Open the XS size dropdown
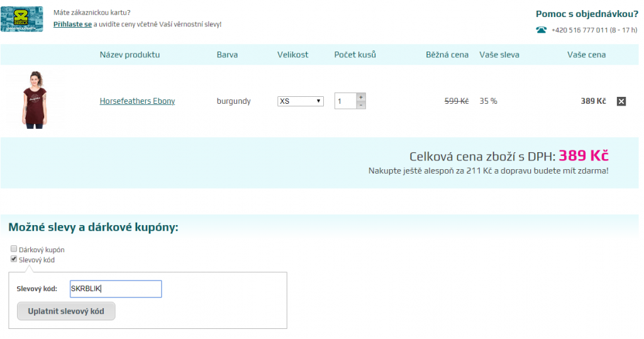This screenshot has width=644, height=339. [x=301, y=101]
